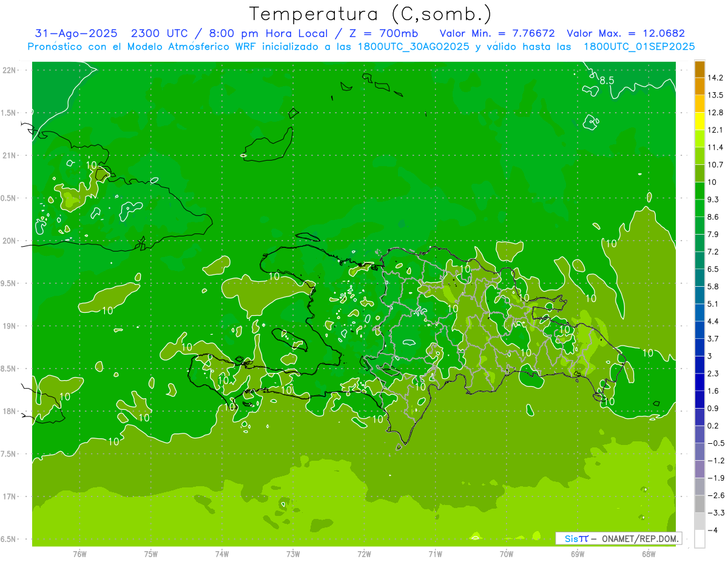
Task: Click the '17N' latitude axis label
Action: (x=8, y=497)
